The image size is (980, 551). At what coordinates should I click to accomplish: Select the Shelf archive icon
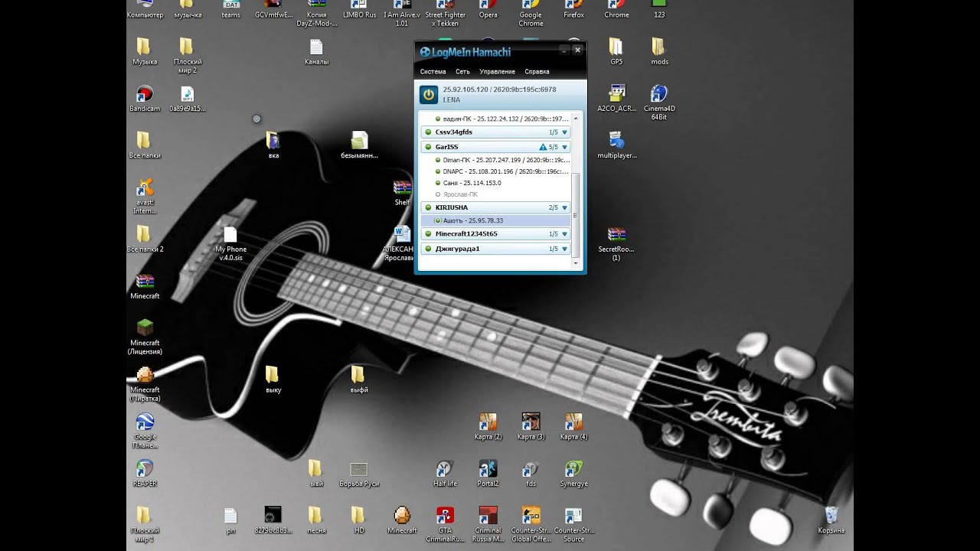402,193
